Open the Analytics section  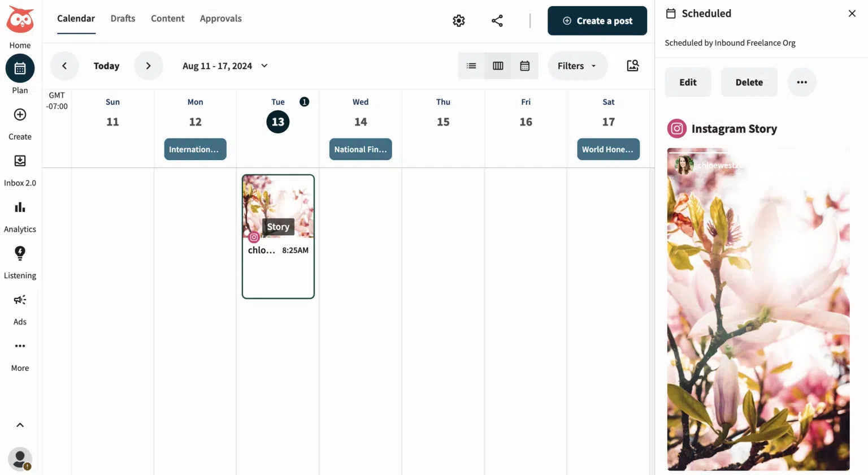tap(20, 207)
